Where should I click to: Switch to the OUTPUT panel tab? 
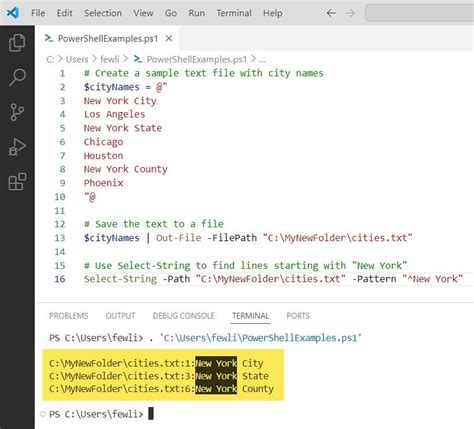pos(120,316)
